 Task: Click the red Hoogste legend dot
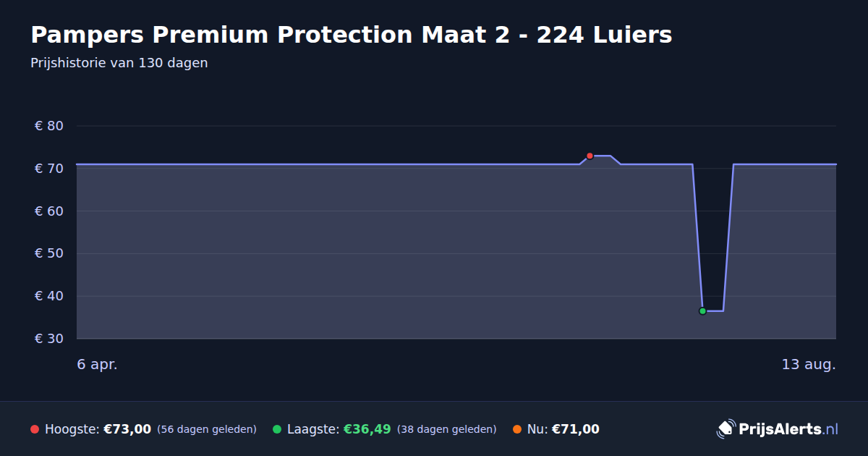coord(35,429)
